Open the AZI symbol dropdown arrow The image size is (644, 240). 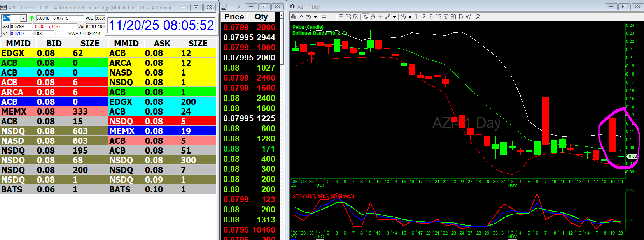coord(23,18)
